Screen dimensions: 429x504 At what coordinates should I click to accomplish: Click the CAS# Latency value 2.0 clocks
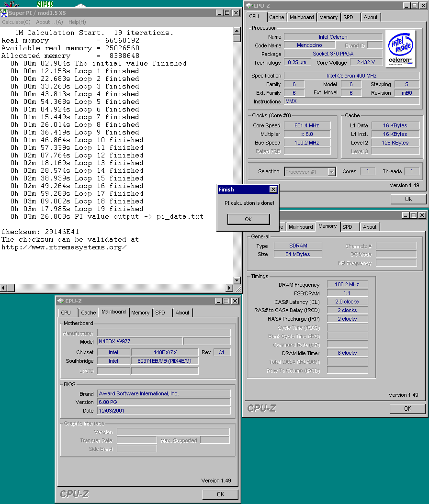347,302
